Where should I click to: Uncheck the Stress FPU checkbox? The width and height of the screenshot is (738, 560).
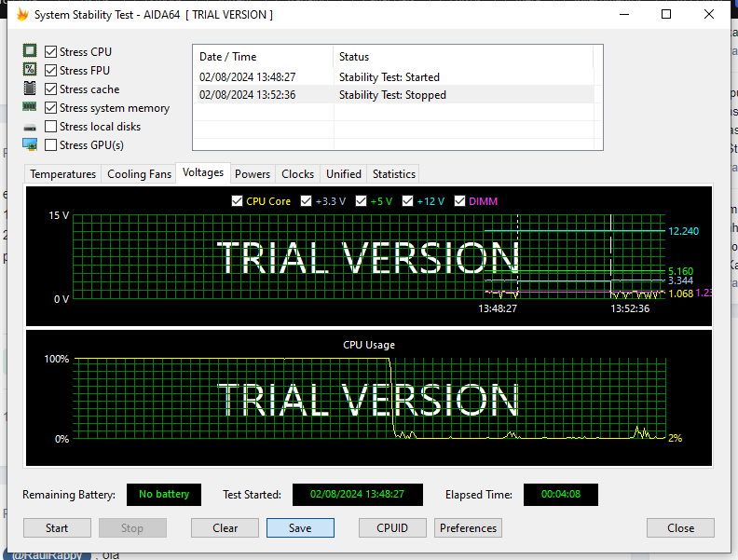50,71
